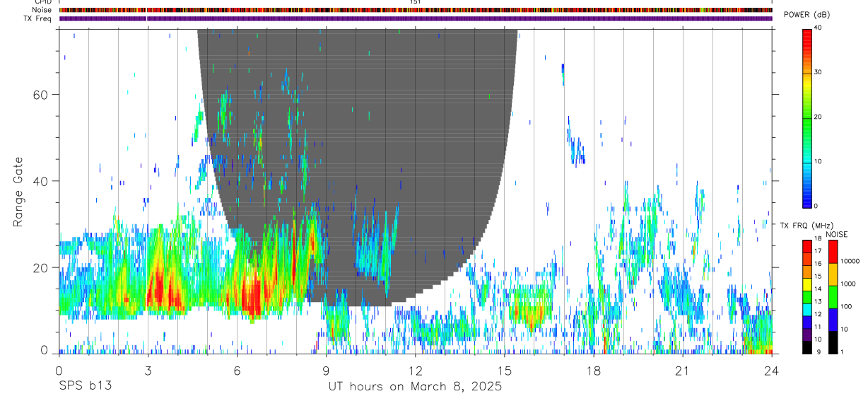Click the 'Range Gate' y-axis title
The image size is (868, 401).
pos(19,192)
